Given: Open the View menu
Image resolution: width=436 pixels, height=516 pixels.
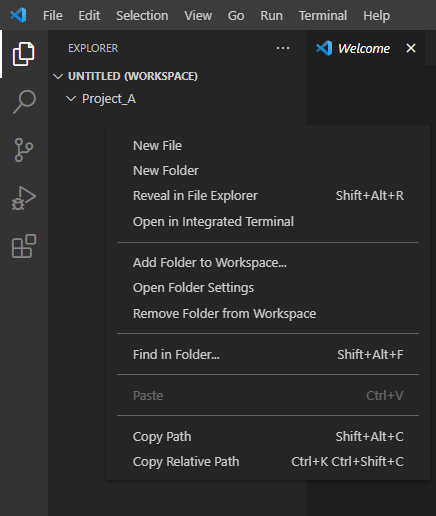Looking at the screenshot, I should (198, 16).
